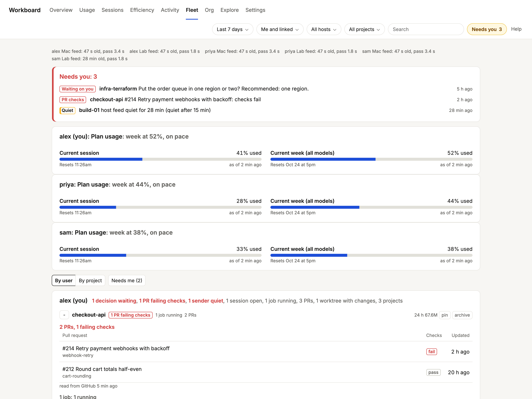Open PR #212 Round cart totals row

click(x=266, y=372)
